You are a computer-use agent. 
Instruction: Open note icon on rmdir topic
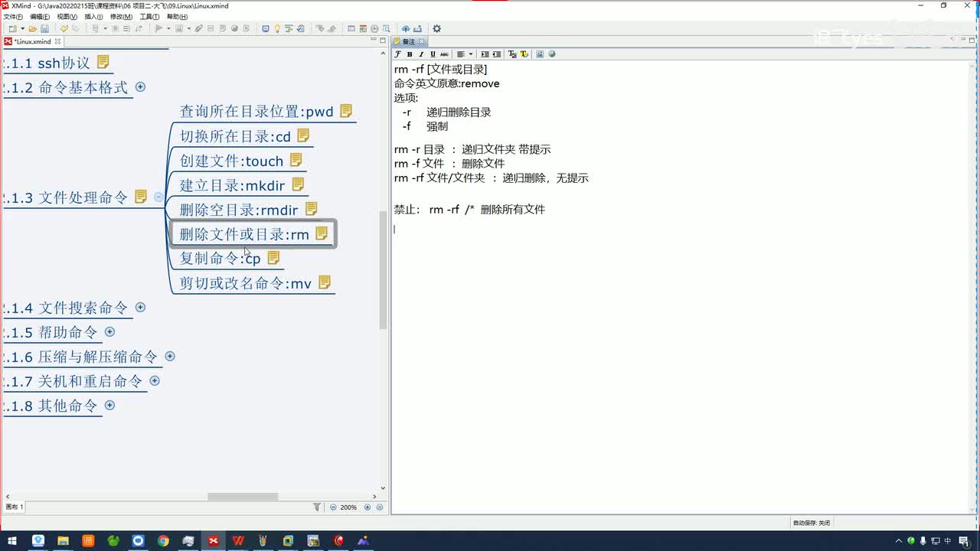click(x=311, y=208)
